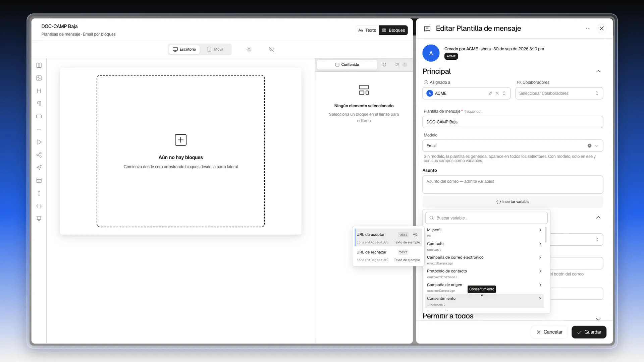
Task: Add a button block from sidebar
Action: (x=39, y=116)
